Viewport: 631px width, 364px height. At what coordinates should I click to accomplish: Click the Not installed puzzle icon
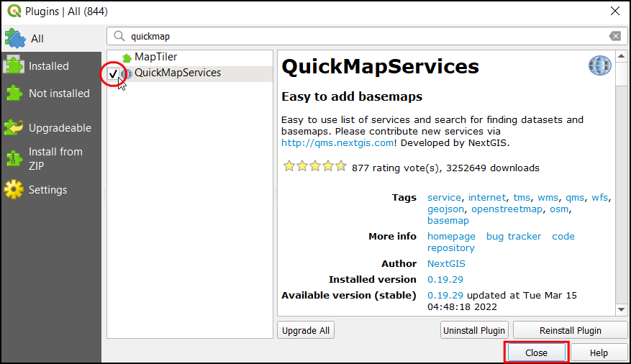[14, 93]
